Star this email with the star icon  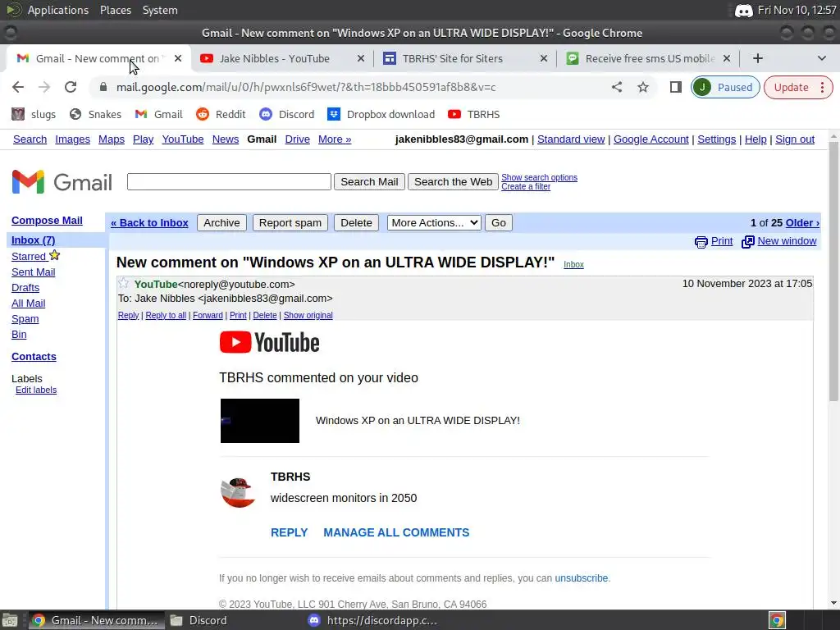(x=123, y=283)
